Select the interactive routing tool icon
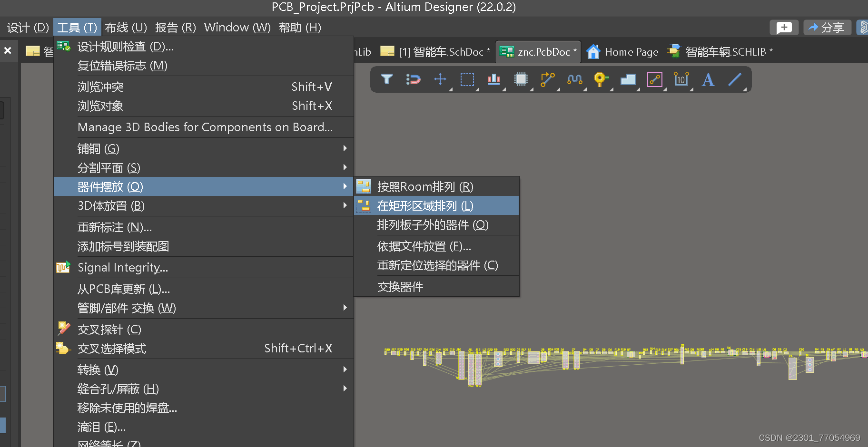 point(548,79)
